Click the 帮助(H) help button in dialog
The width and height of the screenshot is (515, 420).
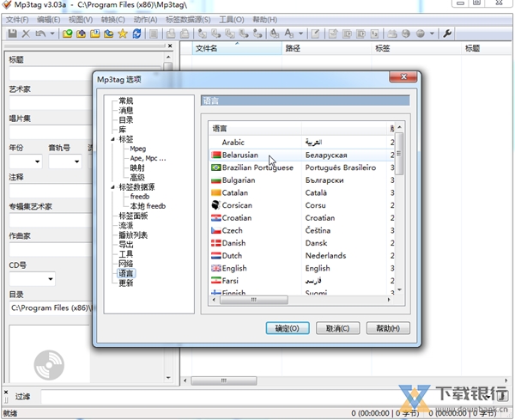pos(388,328)
